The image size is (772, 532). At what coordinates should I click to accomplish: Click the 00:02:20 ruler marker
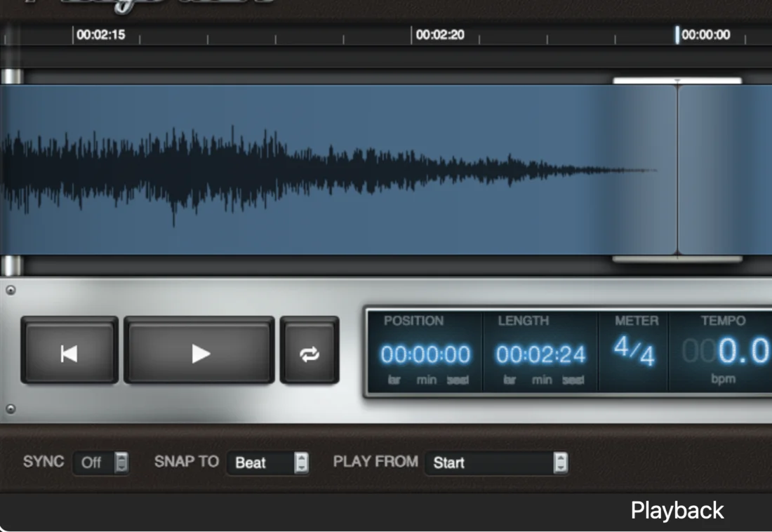click(439, 34)
